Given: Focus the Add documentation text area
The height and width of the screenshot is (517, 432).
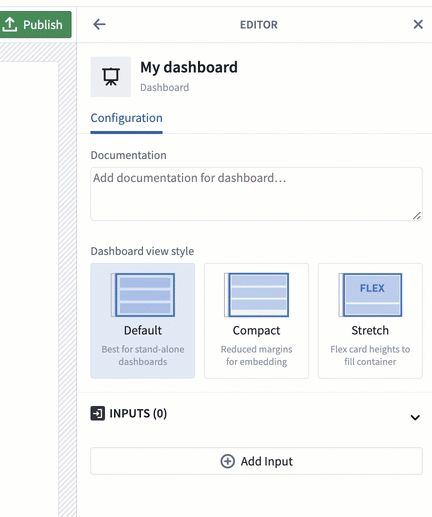Looking at the screenshot, I should (256, 194).
